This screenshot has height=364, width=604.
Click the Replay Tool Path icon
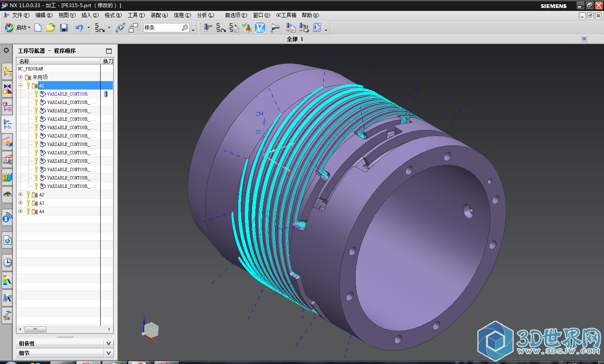click(x=221, y=28)
